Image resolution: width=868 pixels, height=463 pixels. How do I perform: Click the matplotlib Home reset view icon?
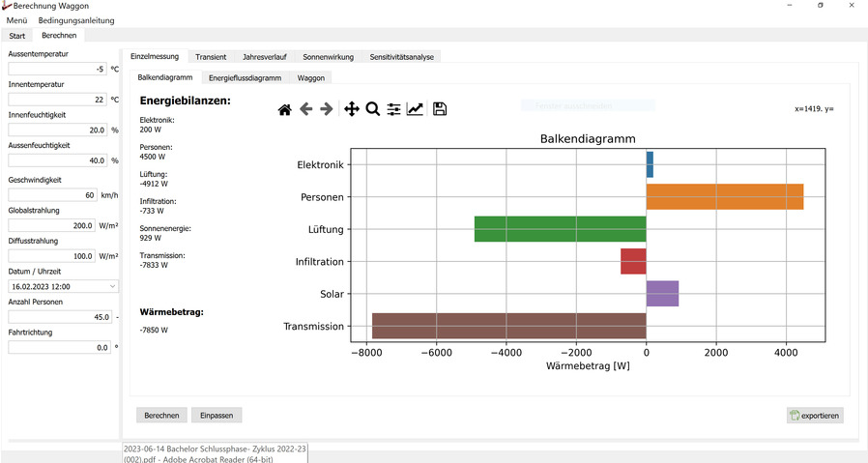click(x=284, y=109)
